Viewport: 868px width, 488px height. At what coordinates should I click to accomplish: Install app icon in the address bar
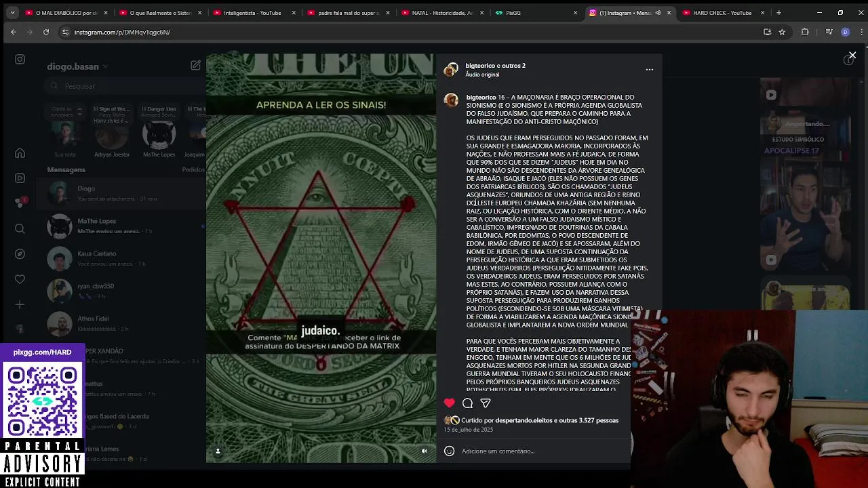[767, 32]
